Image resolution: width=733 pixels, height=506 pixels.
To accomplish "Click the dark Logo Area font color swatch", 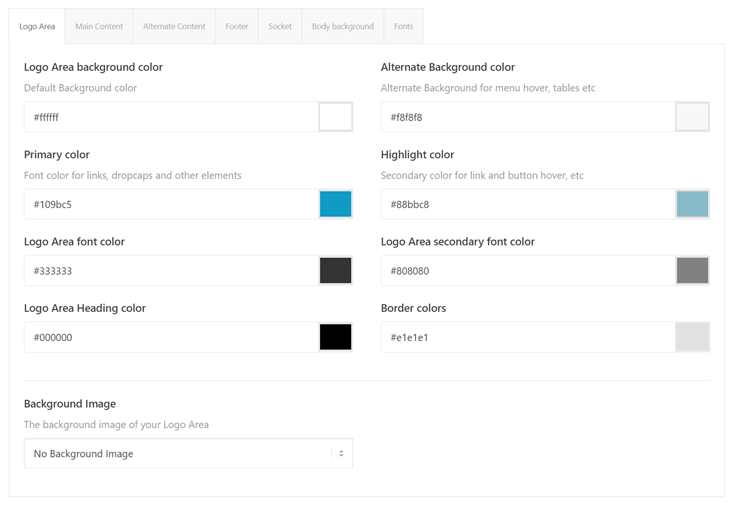I will point(335,271).
